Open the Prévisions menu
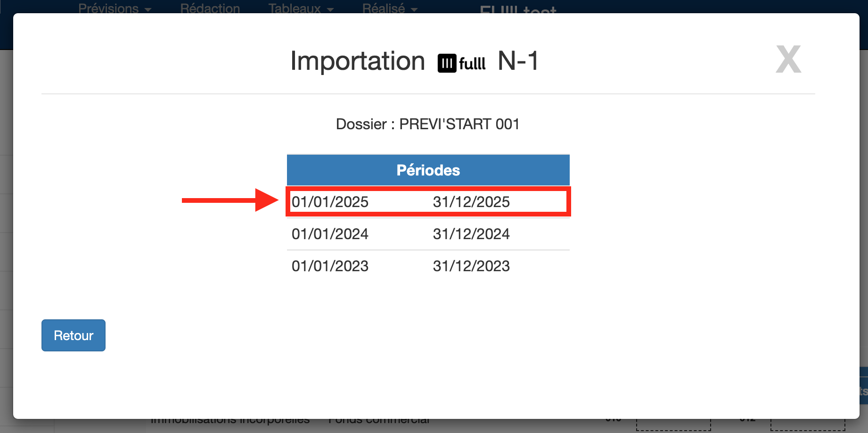Screen dimensions: 868x433 (109, 8)
